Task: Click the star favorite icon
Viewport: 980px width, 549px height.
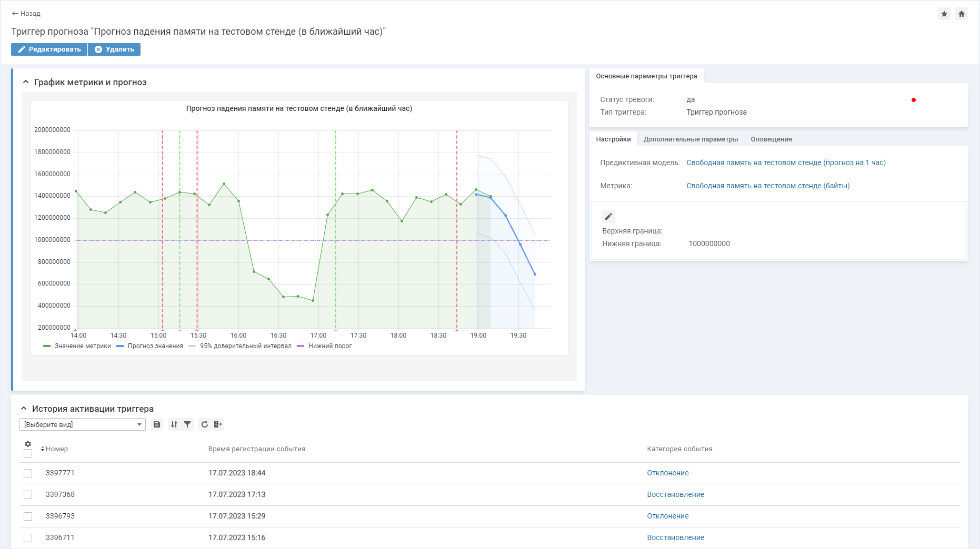Action: click(944, 14)
